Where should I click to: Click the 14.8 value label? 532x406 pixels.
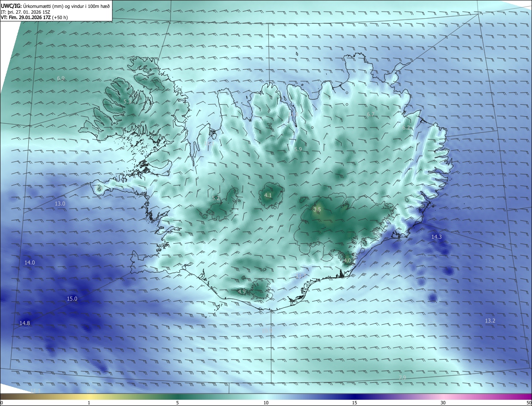click(x=25, y=323)
